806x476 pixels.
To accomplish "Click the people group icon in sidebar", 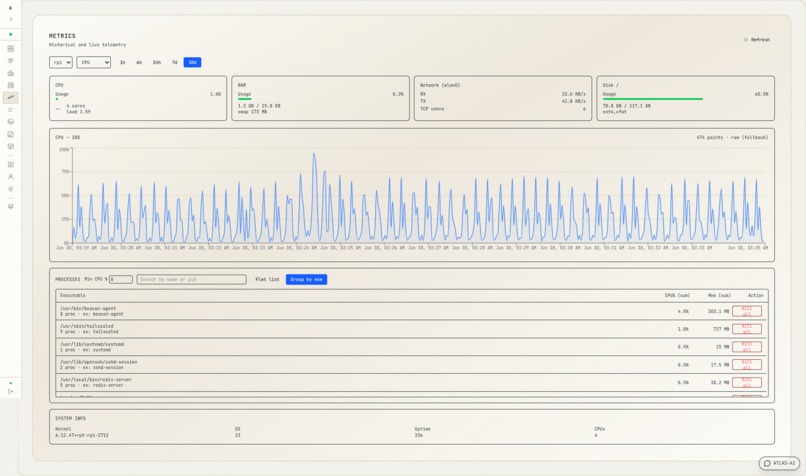I will pyautogui.click(x=10, y=61).
